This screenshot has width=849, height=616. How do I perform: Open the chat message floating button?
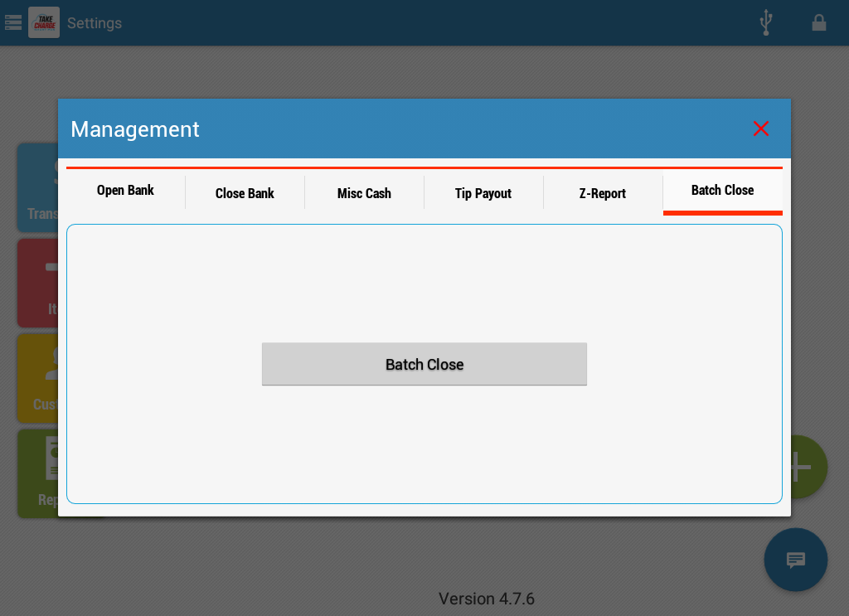[796, 560]
